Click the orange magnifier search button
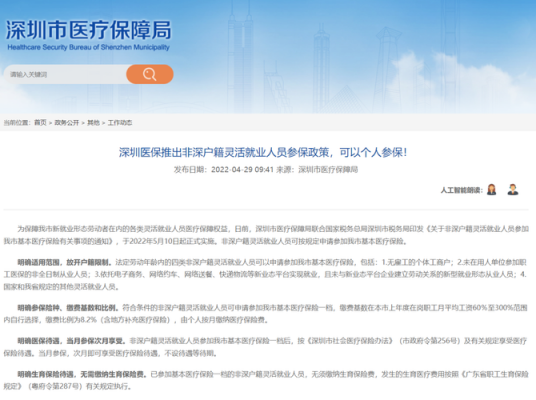Screen dimensions: 536x400 (x=150, y=74)
